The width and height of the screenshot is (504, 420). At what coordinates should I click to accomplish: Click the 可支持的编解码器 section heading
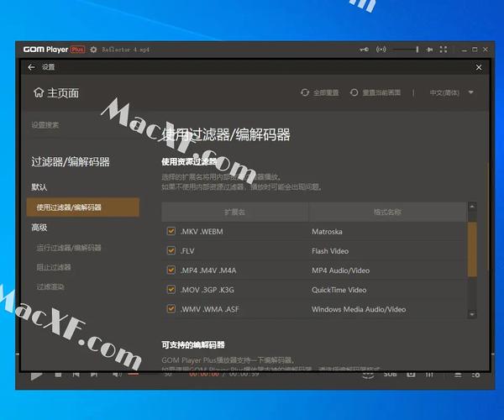pos(193,345)
